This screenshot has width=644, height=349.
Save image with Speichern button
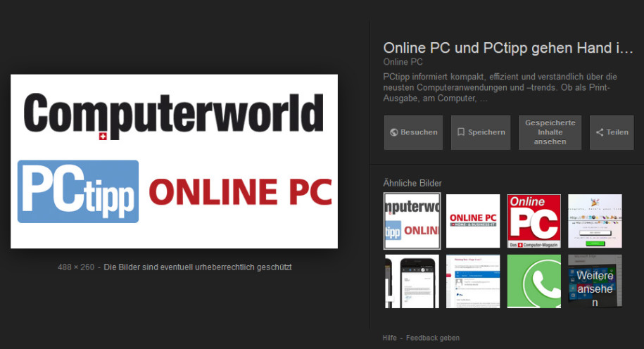[x=481, y=132]
